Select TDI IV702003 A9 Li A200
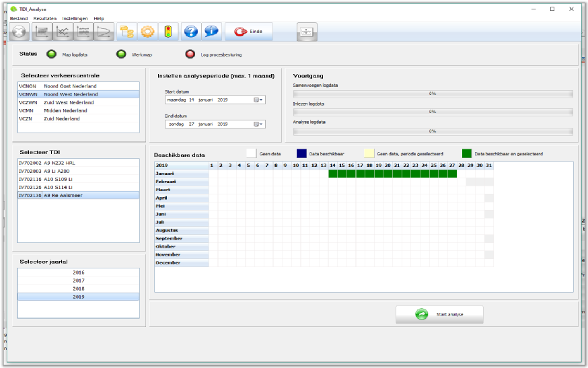 coord(78,171)
